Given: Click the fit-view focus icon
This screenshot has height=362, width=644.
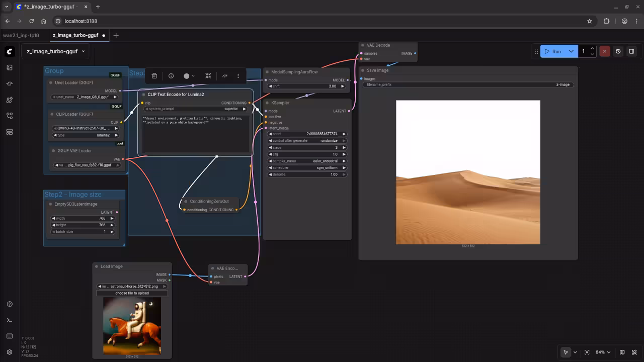Looking at the screenshot, I should (x=587, y=352).
